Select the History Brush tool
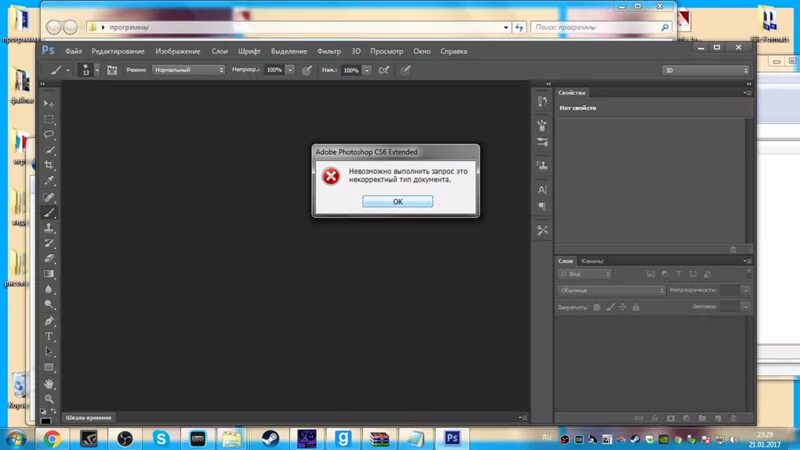800x450 pixels. [x=49, y=243]
